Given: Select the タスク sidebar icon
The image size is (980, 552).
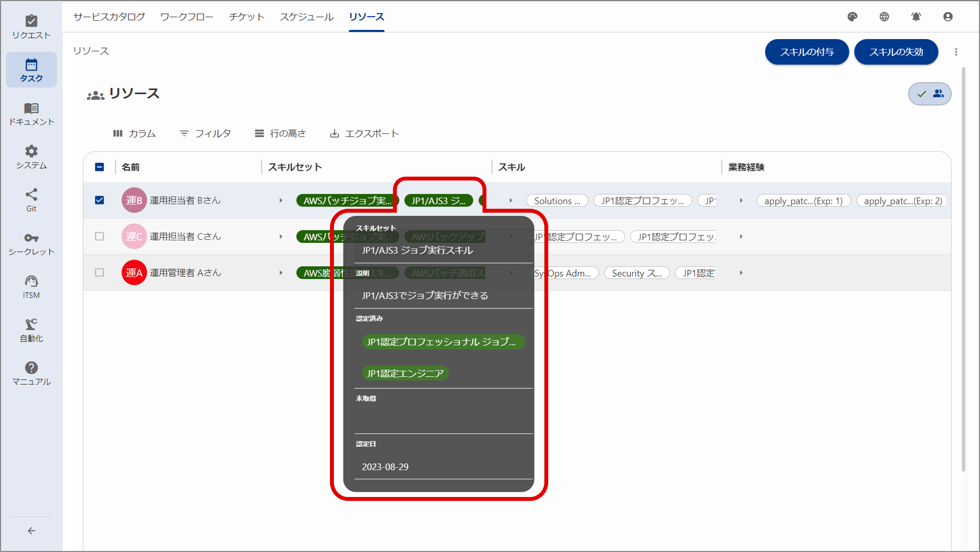Looking at the screenshot, I should click(x=31, y=69).
